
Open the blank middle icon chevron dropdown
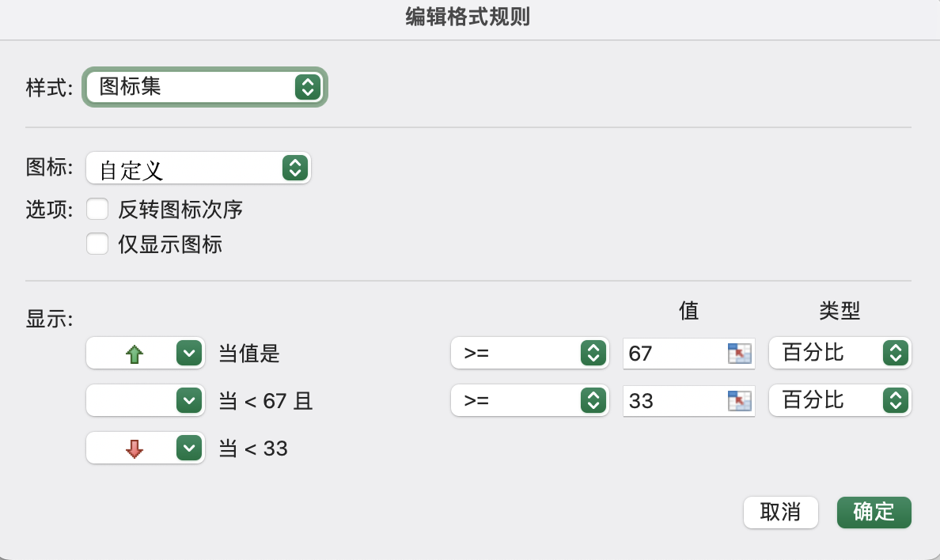(x=188, y=401)
